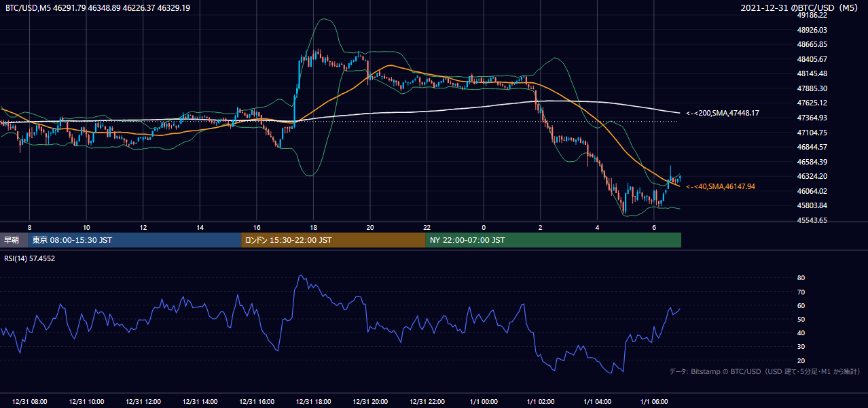The width and height of the screenshot is (868, 408).
Task: Click hour label 16 on price chart axis
Action: pyautogui.click(x=257, y=227)
